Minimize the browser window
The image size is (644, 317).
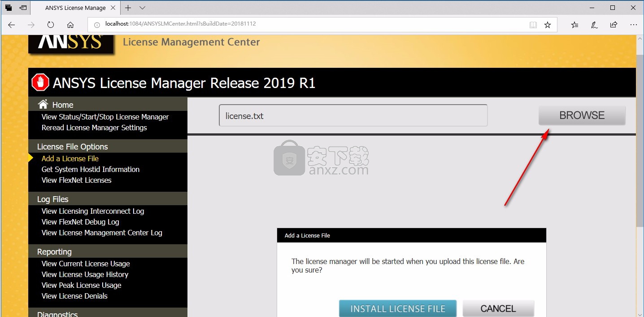pyautogui.click(x=592, y=8)
